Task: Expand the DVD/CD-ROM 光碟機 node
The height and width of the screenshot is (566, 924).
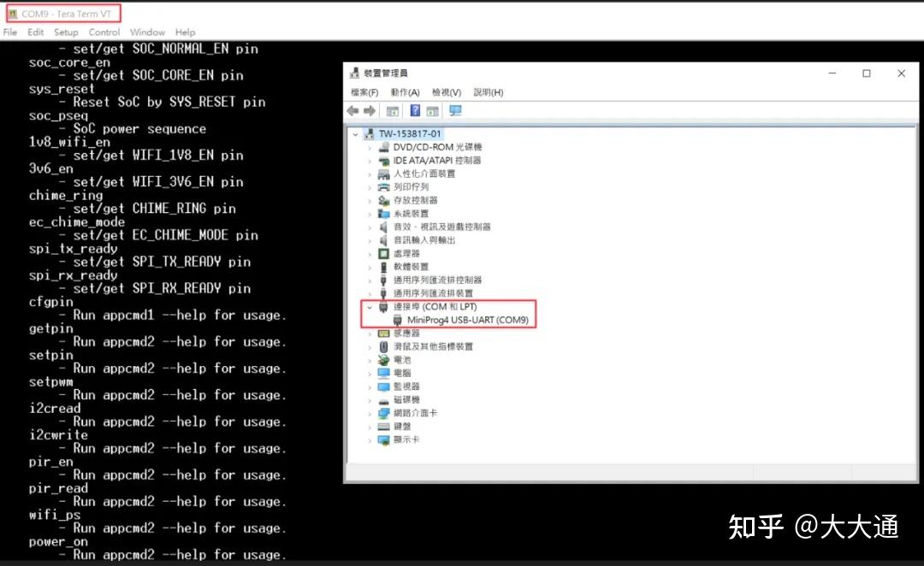Action: tap(369, 146)
